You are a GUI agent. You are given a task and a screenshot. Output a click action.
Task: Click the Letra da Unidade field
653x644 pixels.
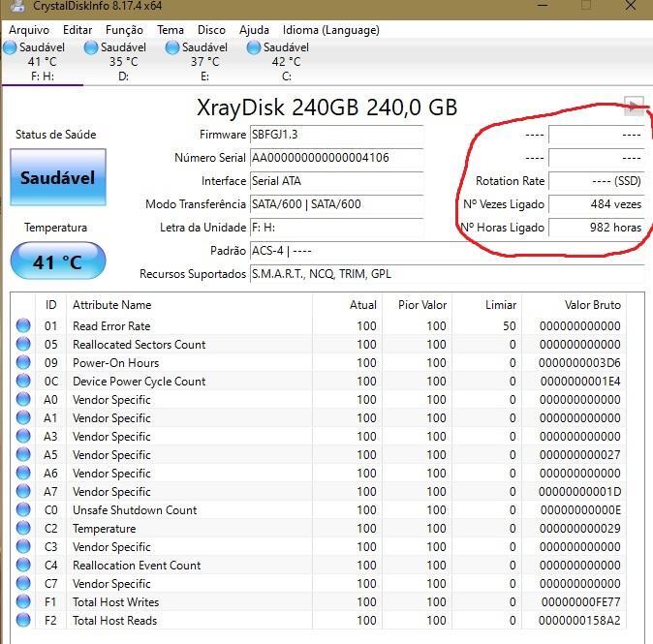336,228
